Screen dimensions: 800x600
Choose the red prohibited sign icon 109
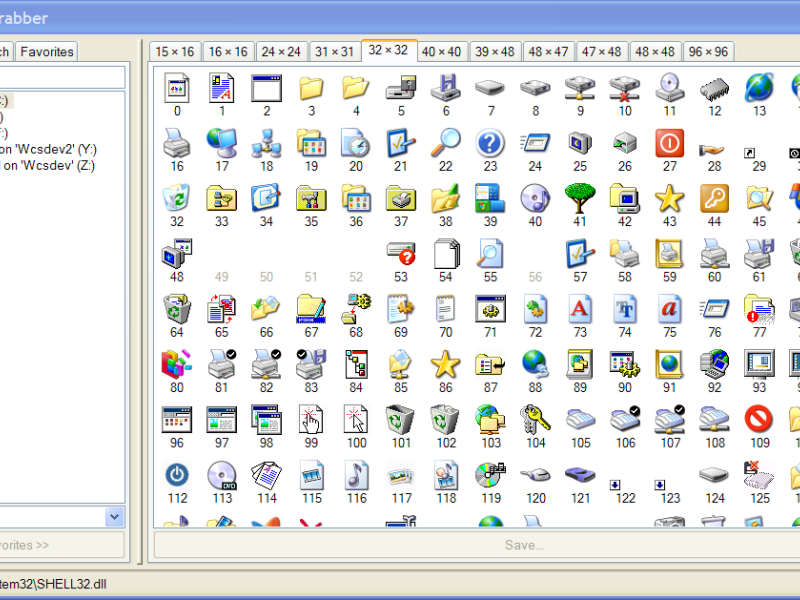[x=759, y=420]
